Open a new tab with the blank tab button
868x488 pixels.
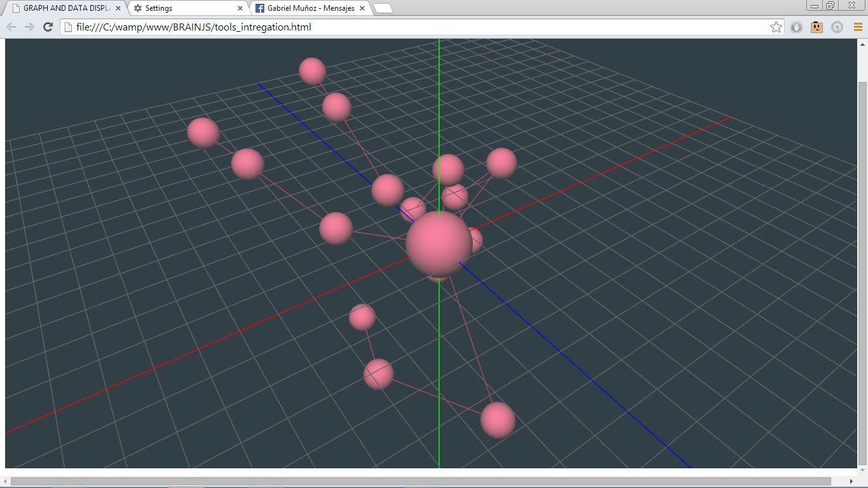(383, 8)
